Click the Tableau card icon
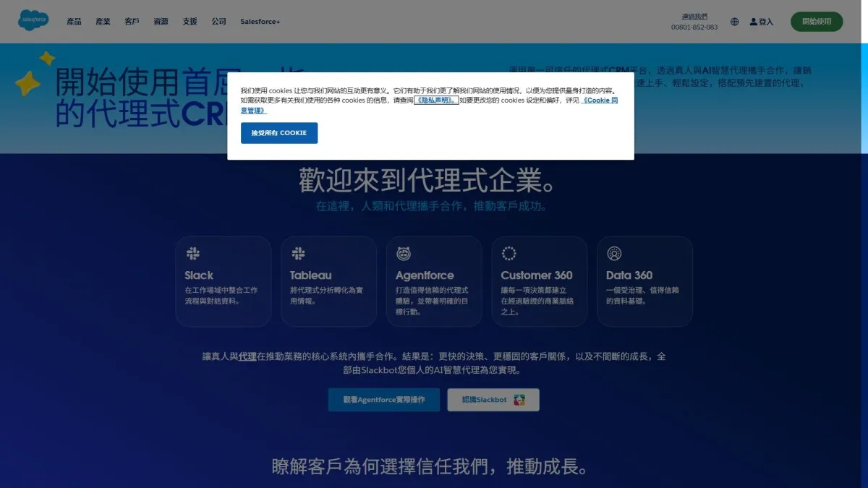The height and width of the screenshot is (488, 868). pyautogui.click(x=298, y=253)
